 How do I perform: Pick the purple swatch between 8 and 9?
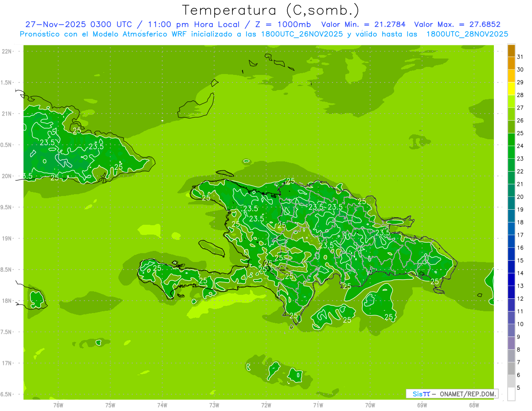511,343
